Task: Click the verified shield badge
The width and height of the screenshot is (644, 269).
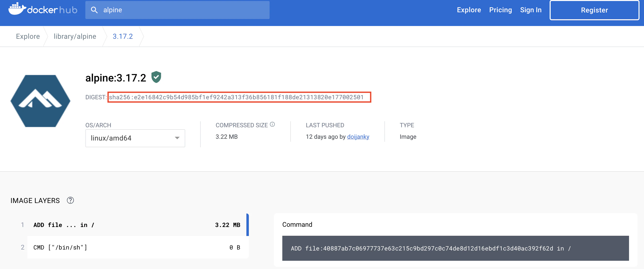Action: point(156,77)
